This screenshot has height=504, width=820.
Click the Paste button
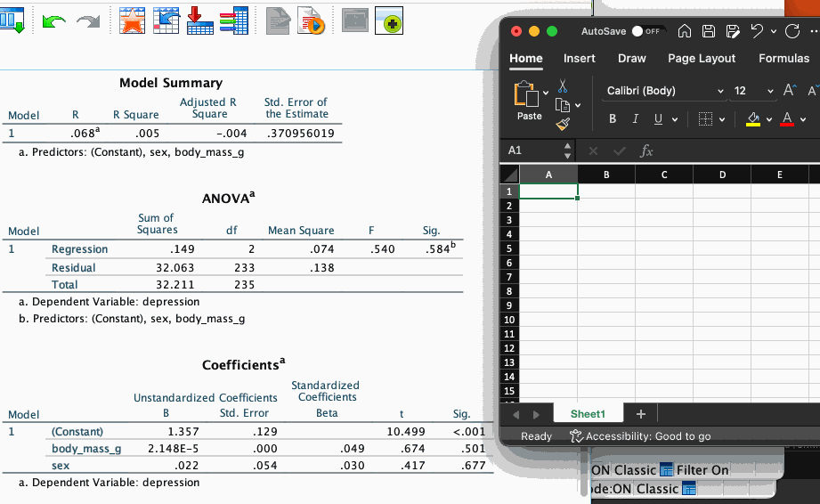(529, 102)
